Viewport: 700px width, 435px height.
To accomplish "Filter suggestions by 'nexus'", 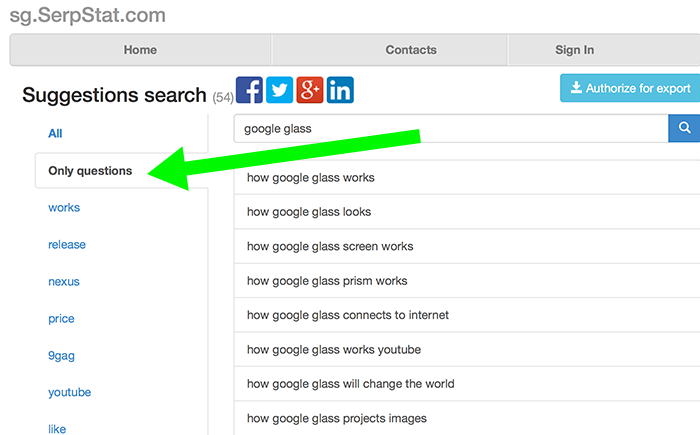I will click(x=64, y=282).
